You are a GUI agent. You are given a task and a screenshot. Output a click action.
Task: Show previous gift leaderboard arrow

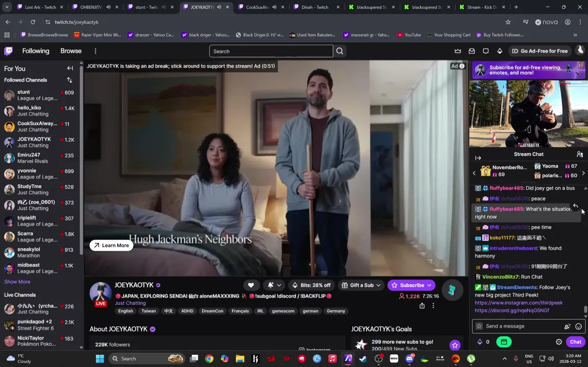474,173
